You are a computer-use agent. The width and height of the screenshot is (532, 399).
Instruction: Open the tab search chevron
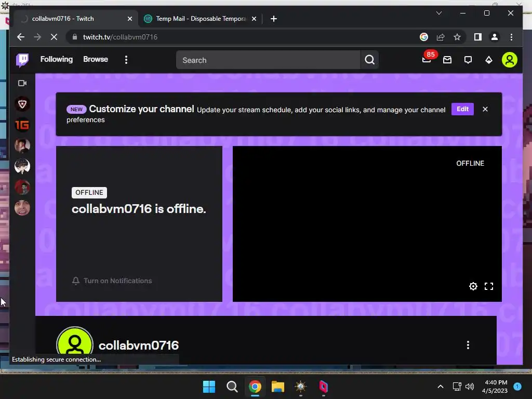coord(438,13)
